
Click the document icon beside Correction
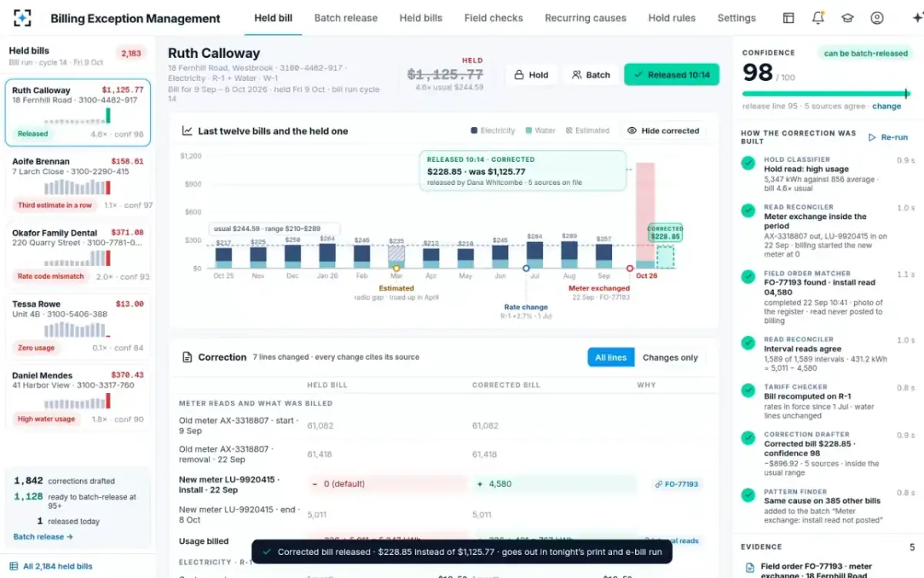(x=187, y=358)
